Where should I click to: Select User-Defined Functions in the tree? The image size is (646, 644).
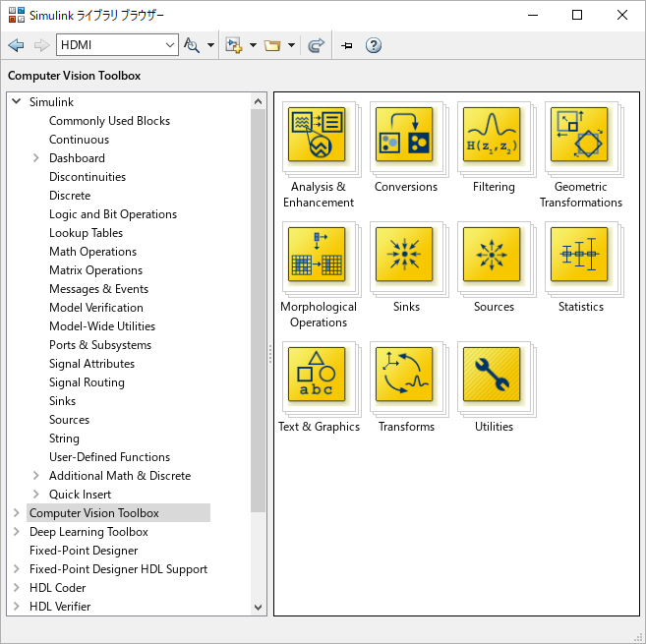(x=109, y=457)
